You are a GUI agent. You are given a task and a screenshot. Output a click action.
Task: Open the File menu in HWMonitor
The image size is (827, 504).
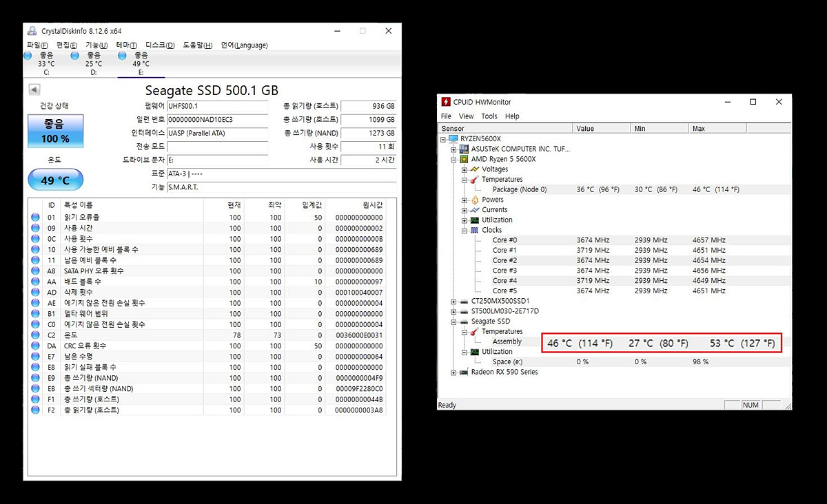pyautogui.click(x=446, y=116)
